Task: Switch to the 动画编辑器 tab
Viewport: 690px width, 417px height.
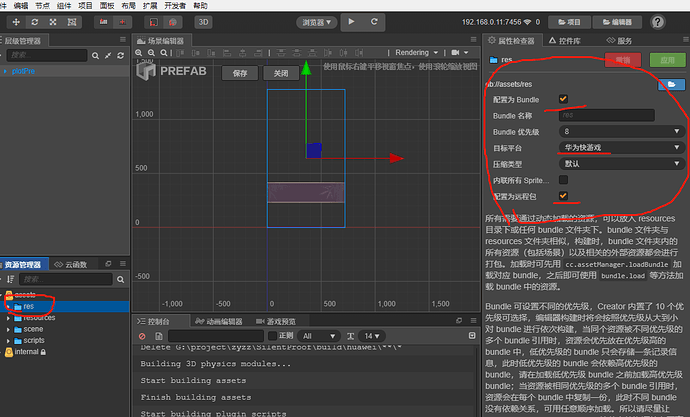Action: click(x=219, y=322)
